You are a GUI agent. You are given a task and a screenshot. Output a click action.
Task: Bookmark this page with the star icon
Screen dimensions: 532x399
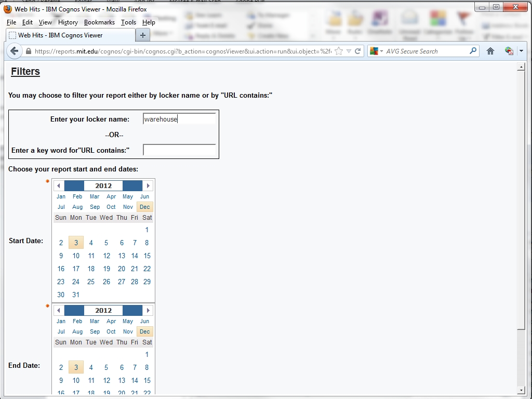click(x=339, y=51)
